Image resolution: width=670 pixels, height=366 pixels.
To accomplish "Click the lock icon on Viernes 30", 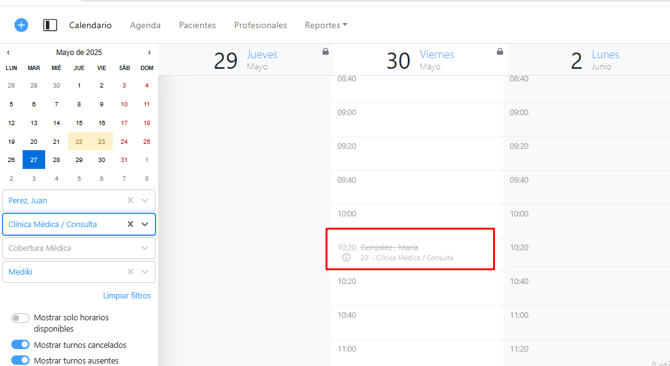I will [500, 52].
